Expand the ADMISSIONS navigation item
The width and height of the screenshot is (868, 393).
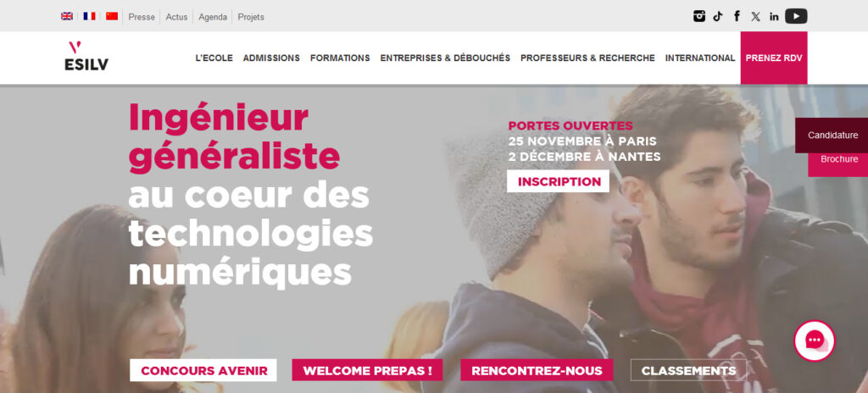click(271, 58)
